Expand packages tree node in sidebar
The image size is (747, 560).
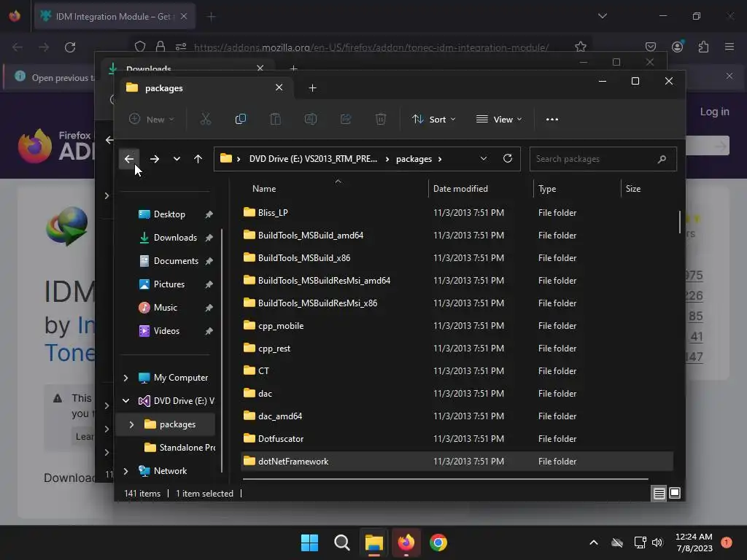coord(131,424)
